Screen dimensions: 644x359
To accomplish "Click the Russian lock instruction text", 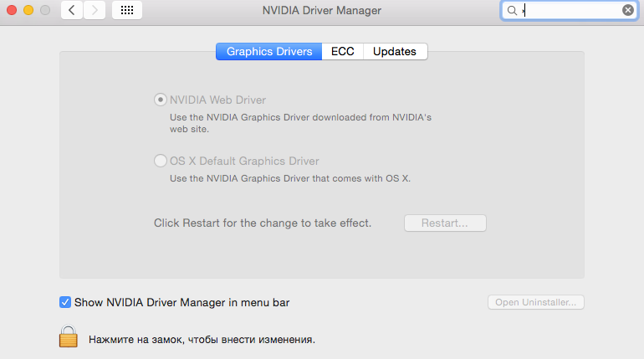I will 202,340.
